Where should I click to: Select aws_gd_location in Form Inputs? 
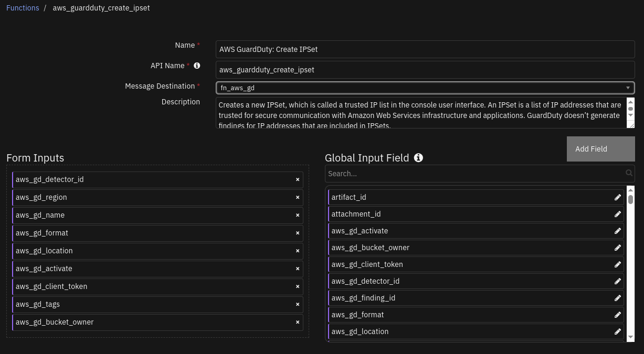157,251
